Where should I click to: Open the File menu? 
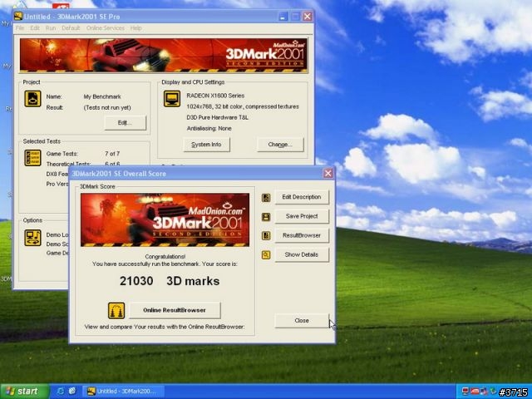point(20,27)
